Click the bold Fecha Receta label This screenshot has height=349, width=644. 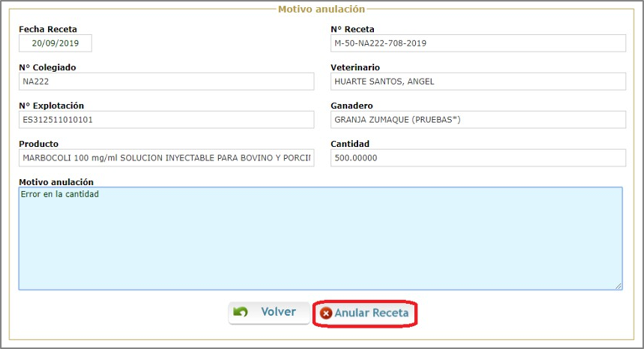pos(48,29)
